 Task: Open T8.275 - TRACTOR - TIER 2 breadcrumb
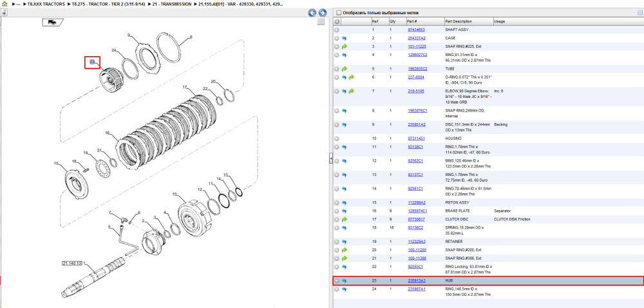(108, 4)
